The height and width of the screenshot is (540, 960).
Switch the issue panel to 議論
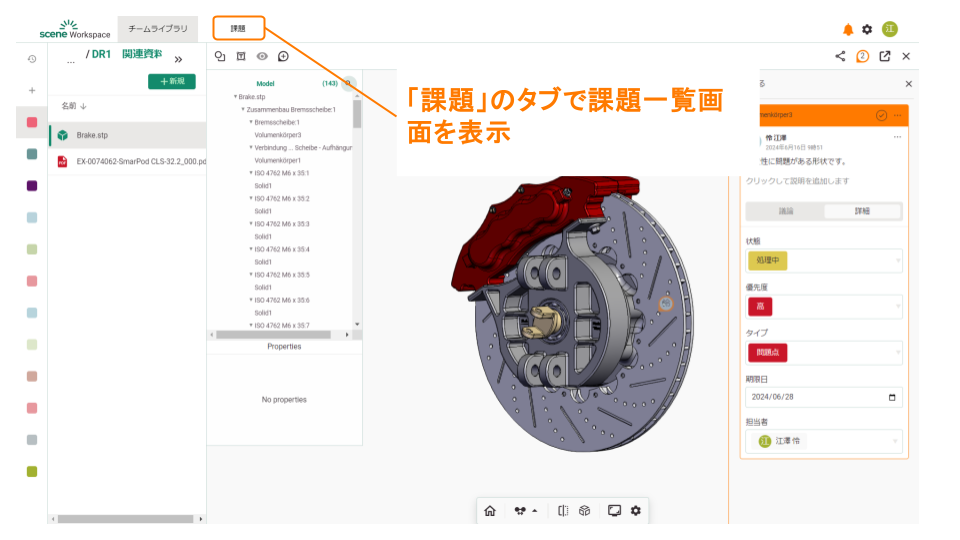[x=785, y=211]
